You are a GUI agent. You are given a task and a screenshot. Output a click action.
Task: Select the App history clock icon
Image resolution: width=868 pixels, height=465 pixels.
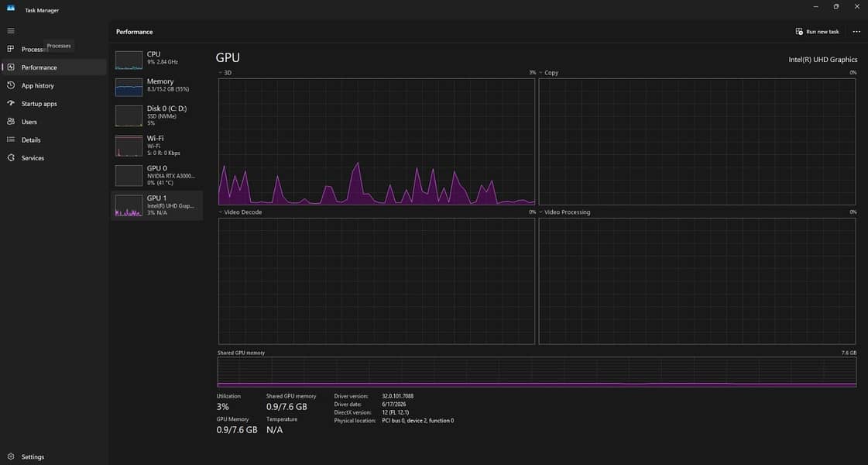(11, 85)
